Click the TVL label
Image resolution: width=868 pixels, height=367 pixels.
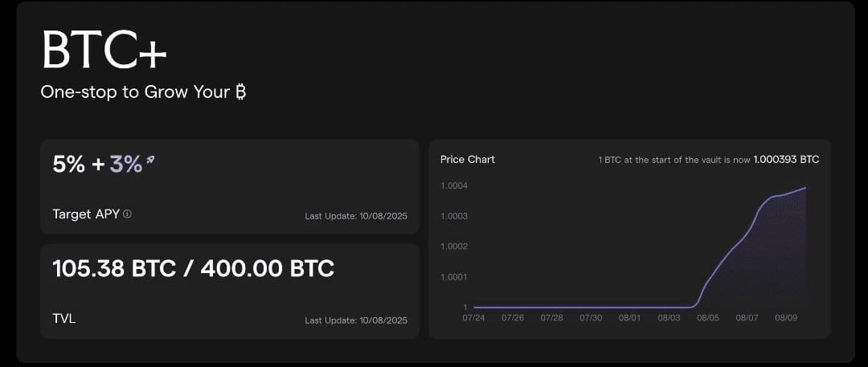pyautogui.click(x=64, y=318)
